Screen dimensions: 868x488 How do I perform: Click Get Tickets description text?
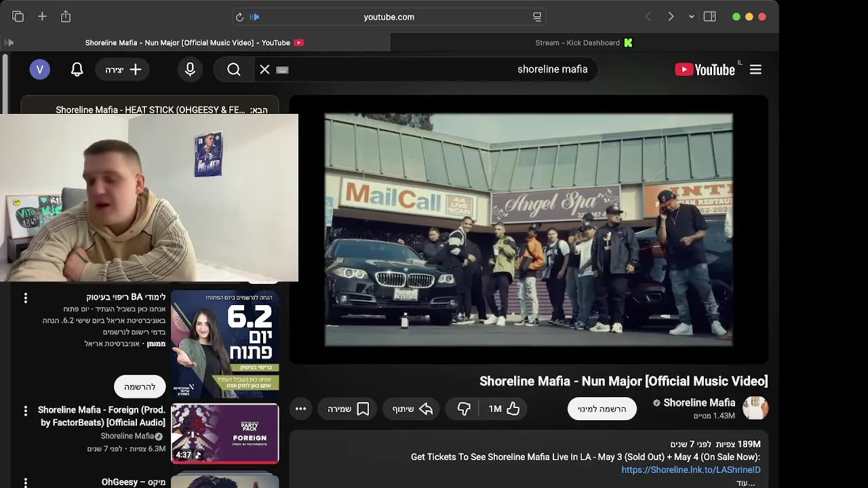(585, 457)
